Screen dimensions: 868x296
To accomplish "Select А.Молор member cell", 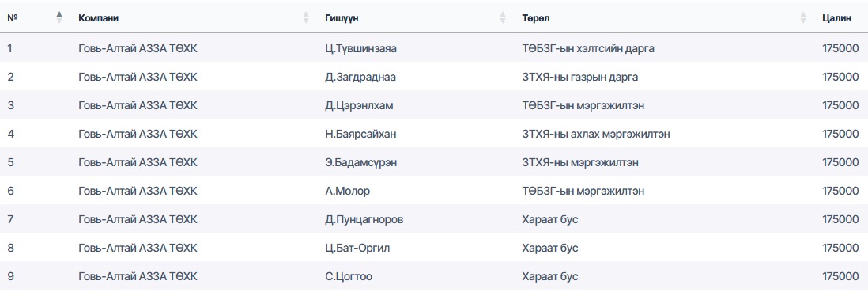I will tap(347, 192).
